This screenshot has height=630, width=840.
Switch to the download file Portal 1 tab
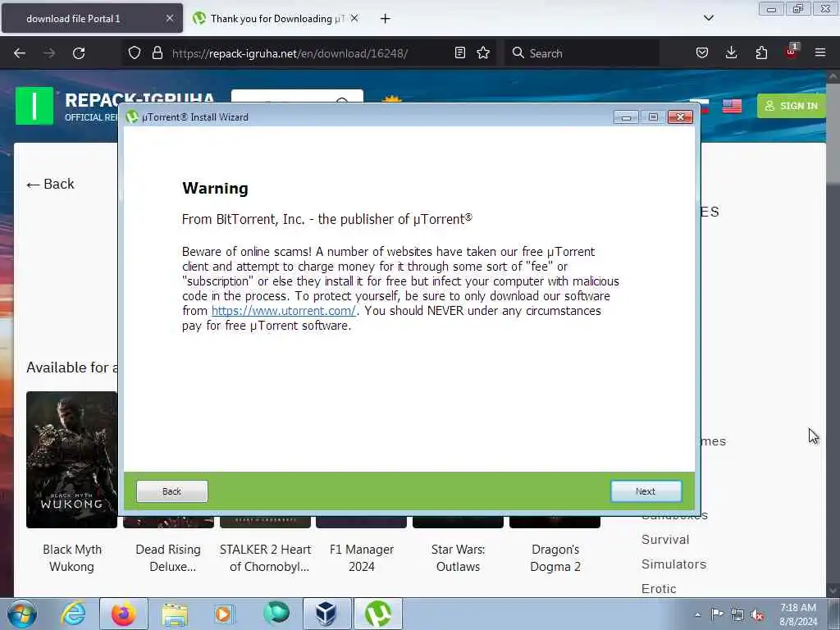point(92,18)
